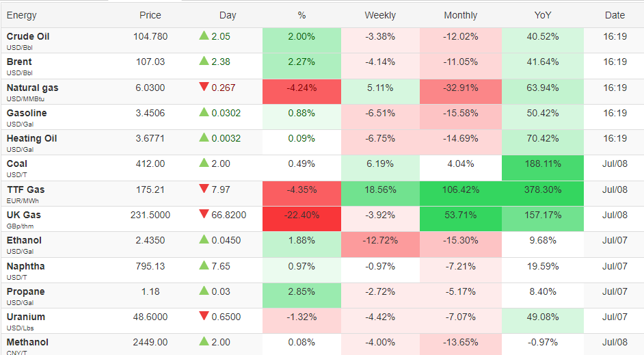Sort by the Monthly column header
This screenshot has width=644, height=355.
pyautogui.click(x=460, y=15)
